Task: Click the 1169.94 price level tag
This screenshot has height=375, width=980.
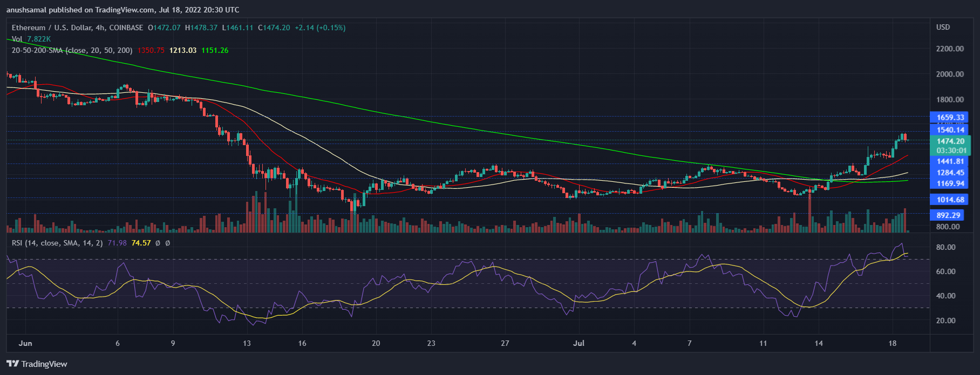Action: coord(950,183)
